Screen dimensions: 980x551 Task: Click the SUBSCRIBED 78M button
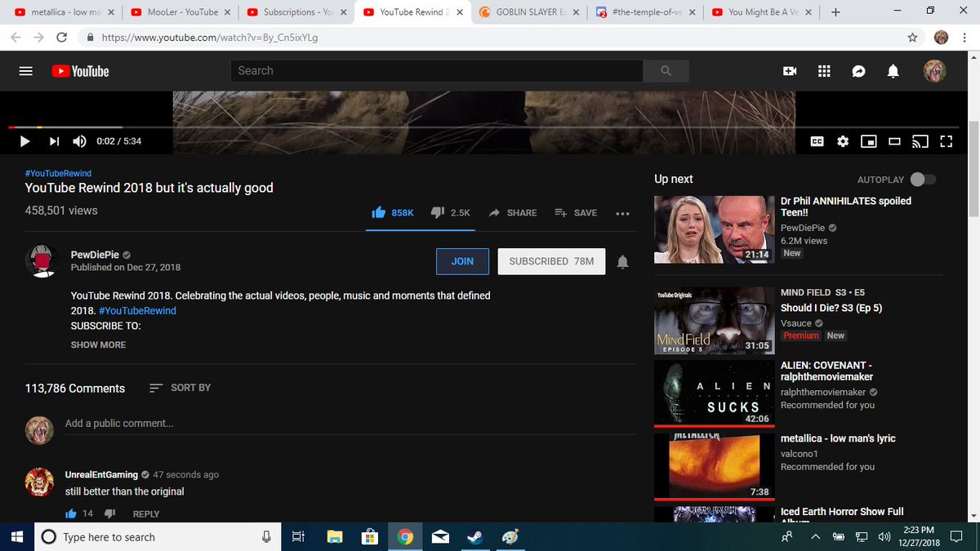point(551,261)
